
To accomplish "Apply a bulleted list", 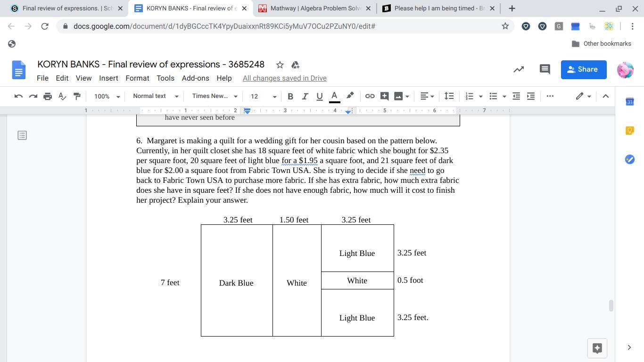I will [493, 96].
